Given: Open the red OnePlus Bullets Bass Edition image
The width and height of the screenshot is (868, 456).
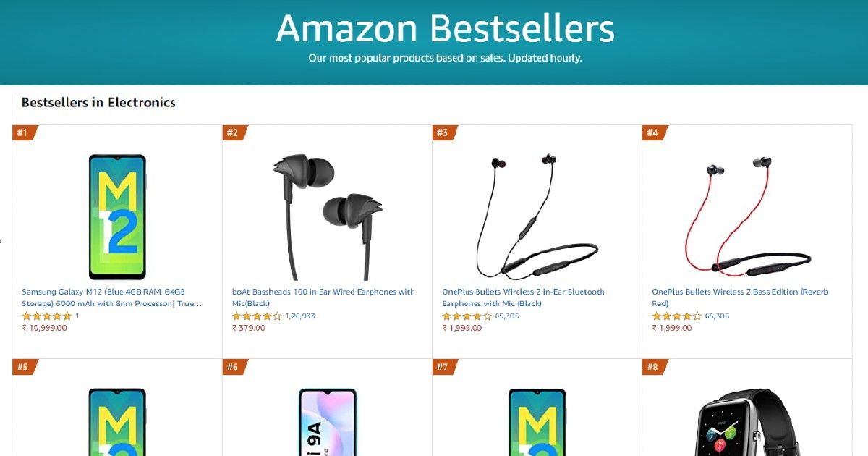Looking at the screenshot, I should (x=747, y=217).
